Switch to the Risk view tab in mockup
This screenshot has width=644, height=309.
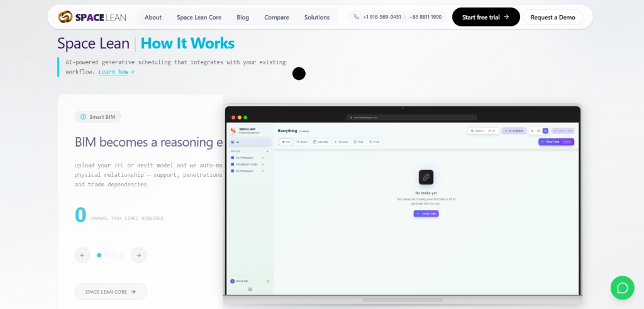point(358,142)
